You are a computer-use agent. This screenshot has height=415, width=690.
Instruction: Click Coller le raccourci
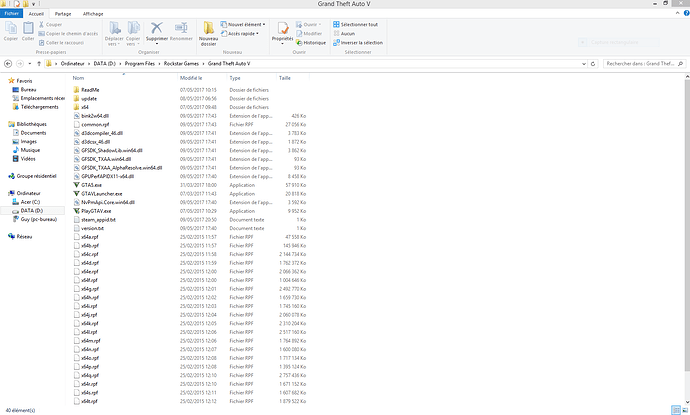61,43
